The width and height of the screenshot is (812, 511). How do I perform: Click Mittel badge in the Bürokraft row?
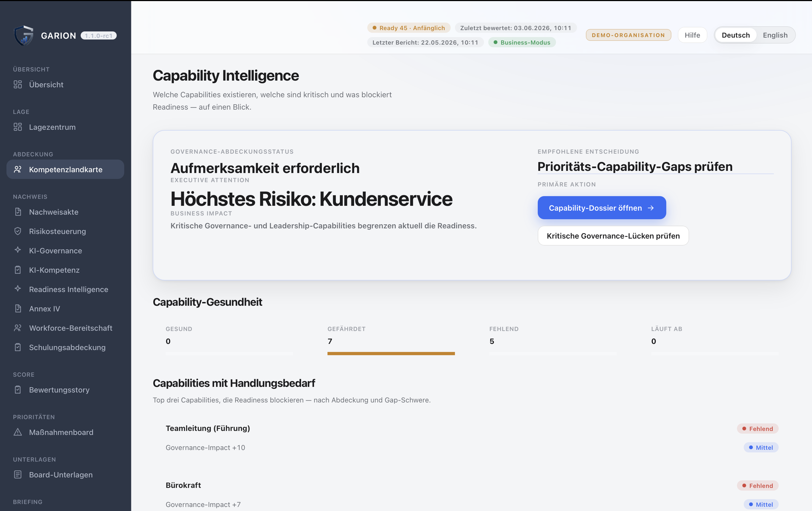[x=761, y=504]
